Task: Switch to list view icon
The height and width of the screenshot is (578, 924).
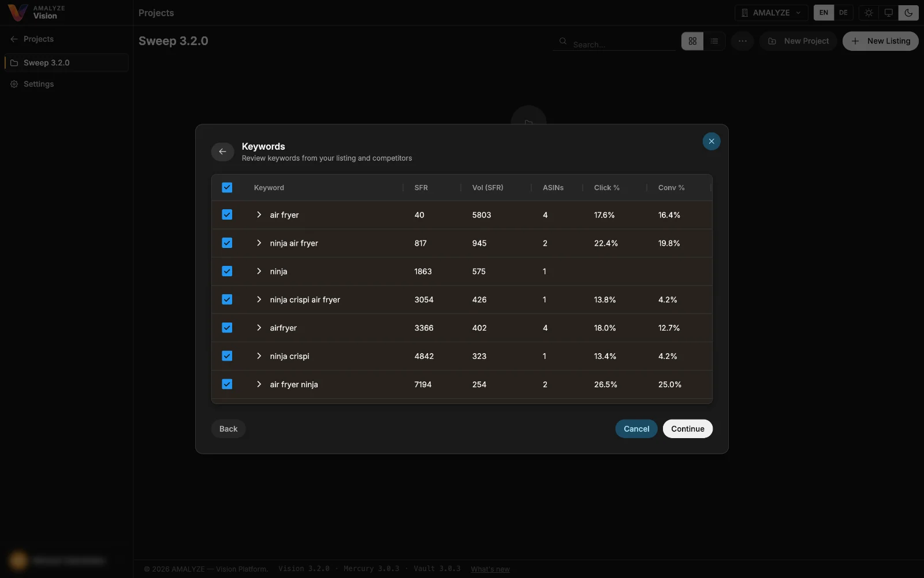Action: pos(714,41)
